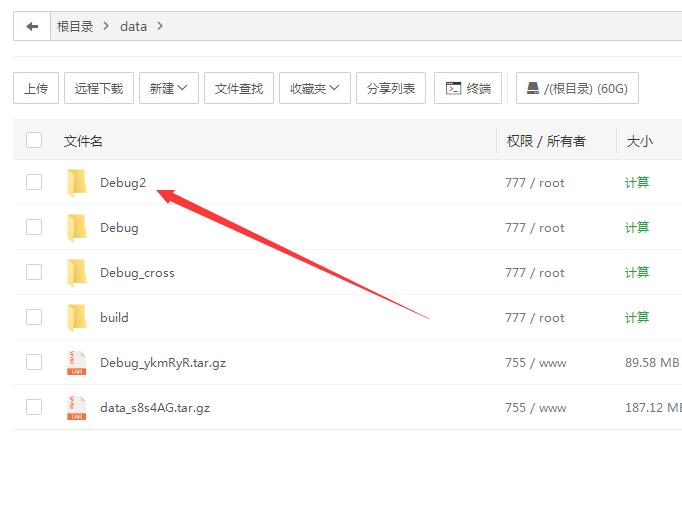
Task: Open the 终端 terminal button
Action: (x=469, y=88)
